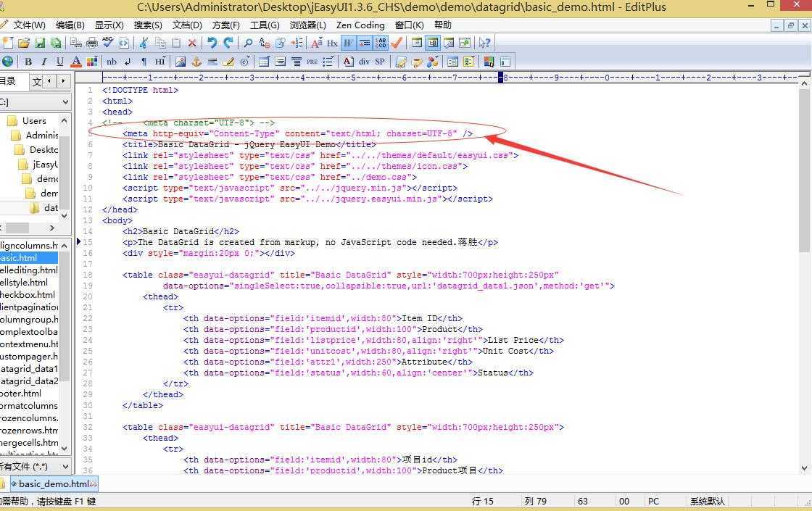Click the Paste clipboard icon

pyautogui.click(x=176, y=43)
